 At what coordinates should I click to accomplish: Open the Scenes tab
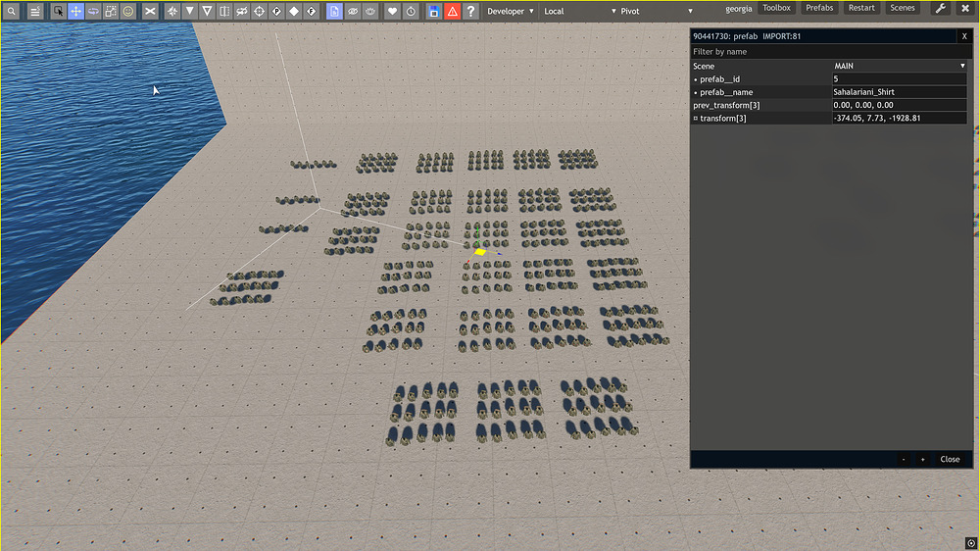(903, 8)
